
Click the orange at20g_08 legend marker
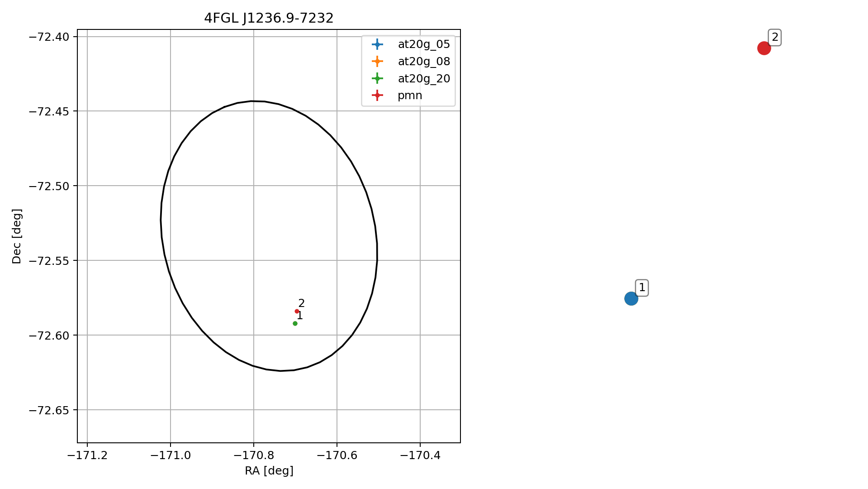(377, 61)
